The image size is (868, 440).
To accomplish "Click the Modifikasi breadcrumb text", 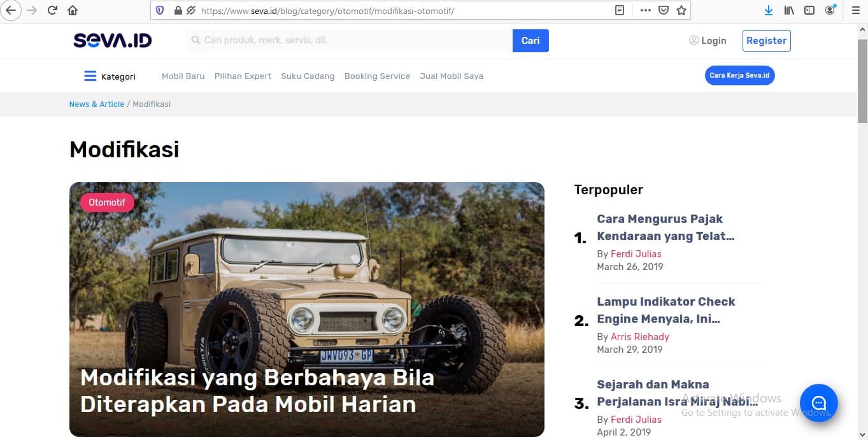I will click(152, 104).
